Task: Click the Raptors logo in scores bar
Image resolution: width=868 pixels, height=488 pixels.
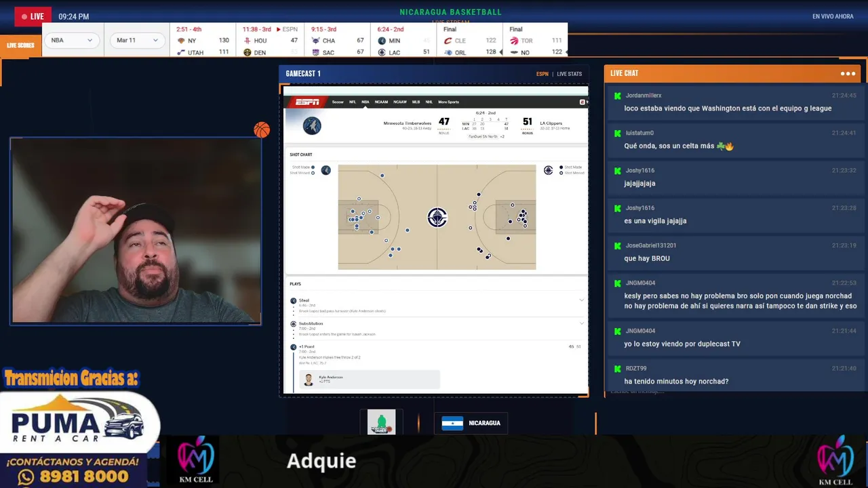Action: point(513,41)
